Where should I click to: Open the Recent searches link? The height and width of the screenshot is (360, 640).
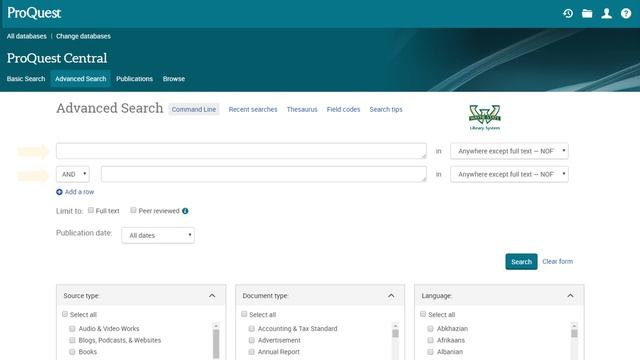point(253,109)
